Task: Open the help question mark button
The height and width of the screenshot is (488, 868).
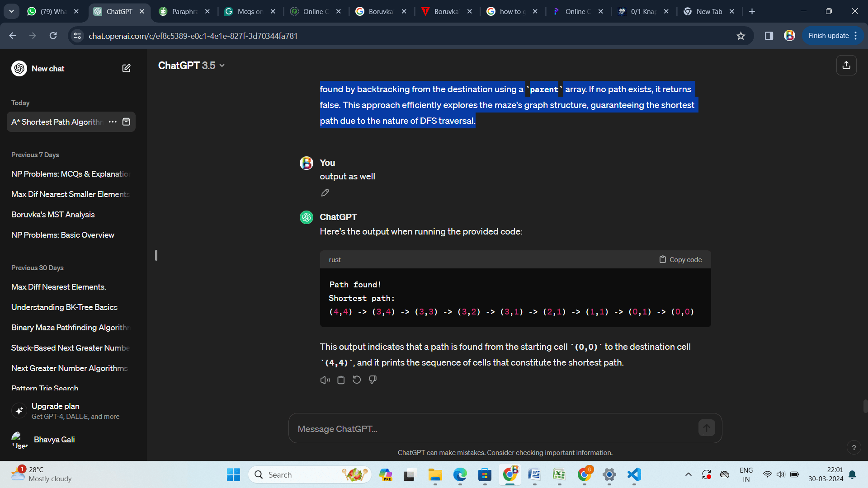Action: coord(854,447)
